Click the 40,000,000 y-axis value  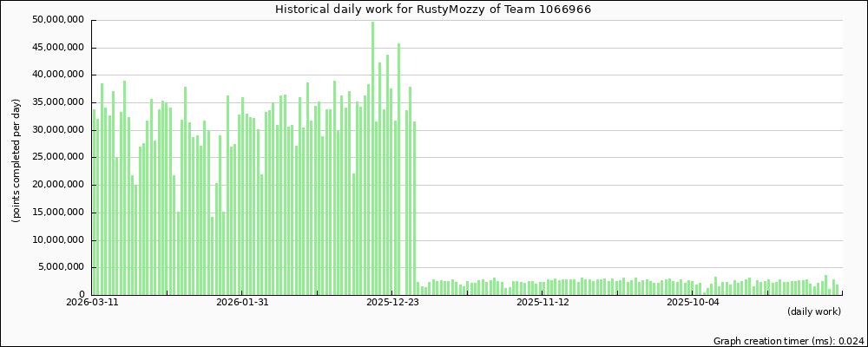[x=57, y=75]
